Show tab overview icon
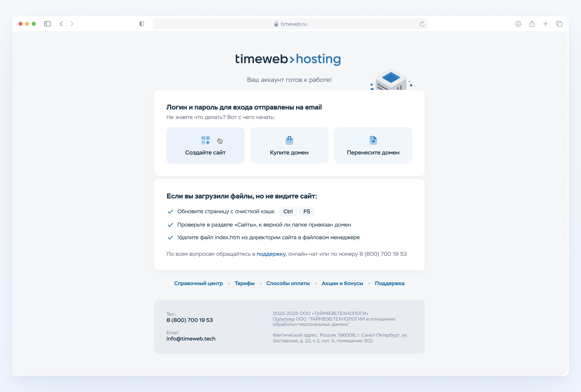This screenshot has height=392, width=581. tap(559, 24)
